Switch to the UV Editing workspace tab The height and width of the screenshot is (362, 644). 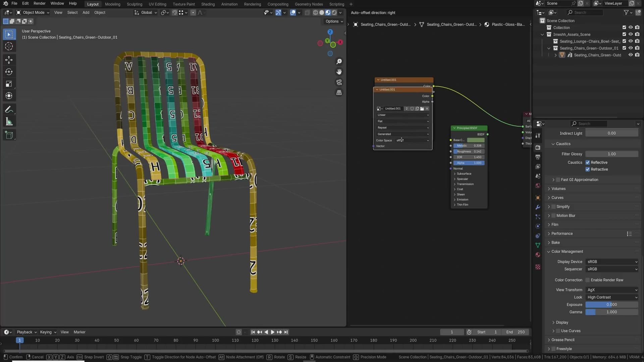tap(157, 4)
